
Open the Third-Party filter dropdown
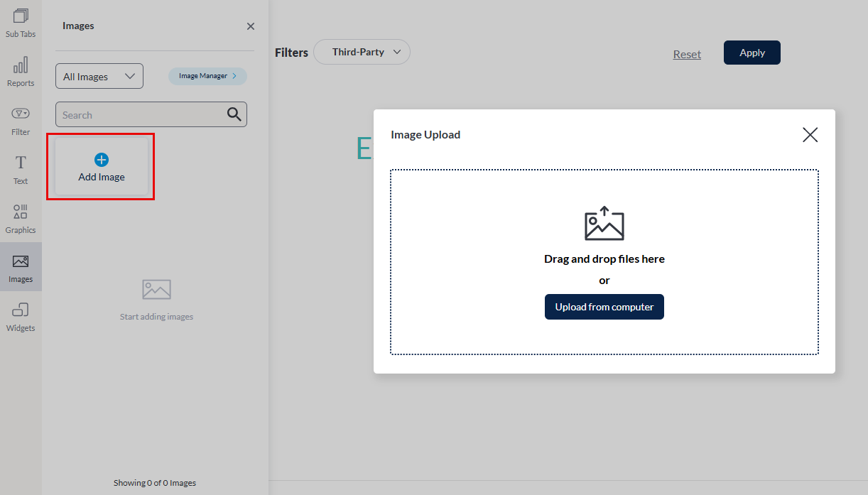[362, 52]
